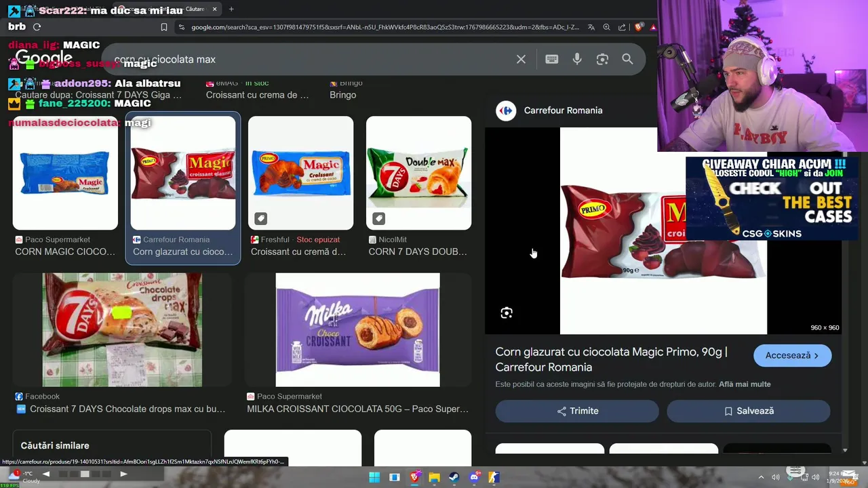This screenshot has height=488, width=868.
Task: Open CORN MAGIC CIOCO... result caption
Action: [x=65, y=251]
